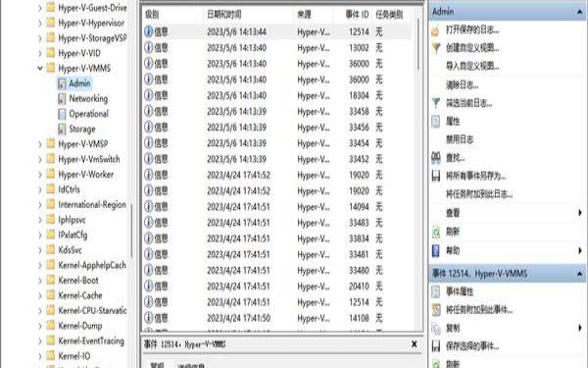Viewport: 588px width, 368px height.
Task: Click the IdCtrls folder icon
Action: coord(51,189)
